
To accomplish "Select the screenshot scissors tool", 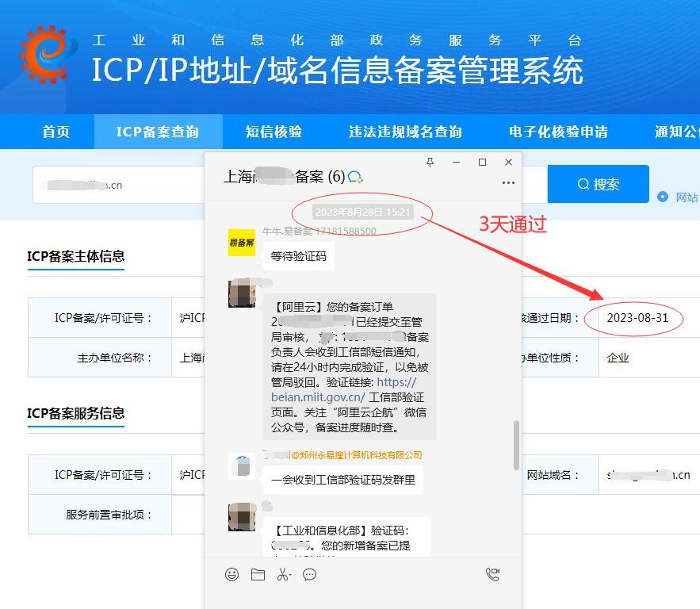I will pos(284,575).
